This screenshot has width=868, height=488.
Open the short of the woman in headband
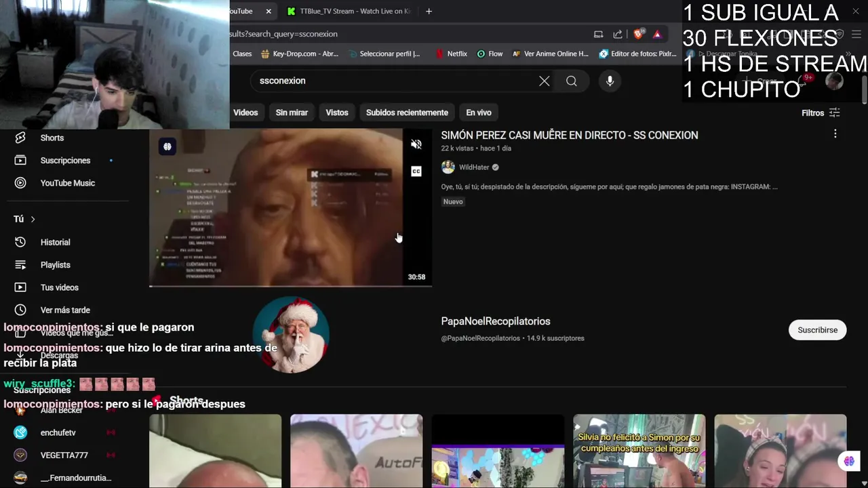[x=780, y=451]
